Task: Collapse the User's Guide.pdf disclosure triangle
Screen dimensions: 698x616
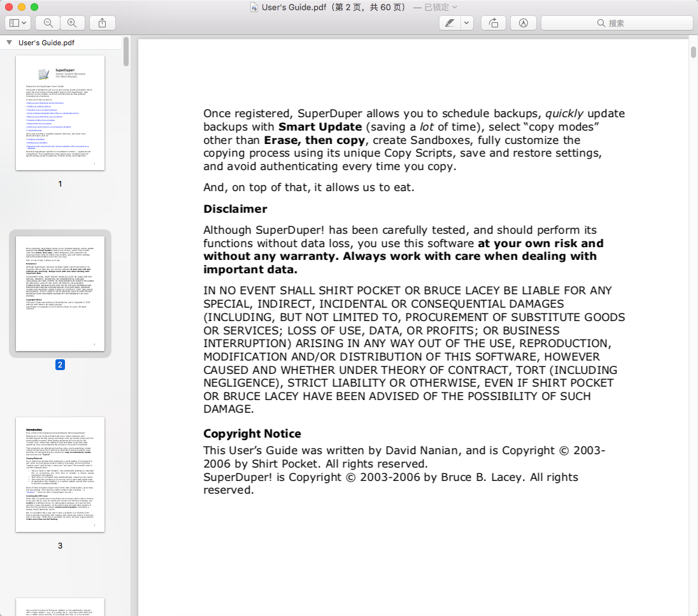Action: tap(9, 42)
